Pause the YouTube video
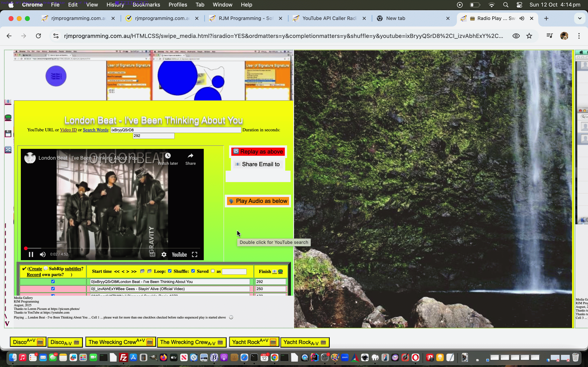The width and height of the screenshot is (588, 367). pos(31,254)
